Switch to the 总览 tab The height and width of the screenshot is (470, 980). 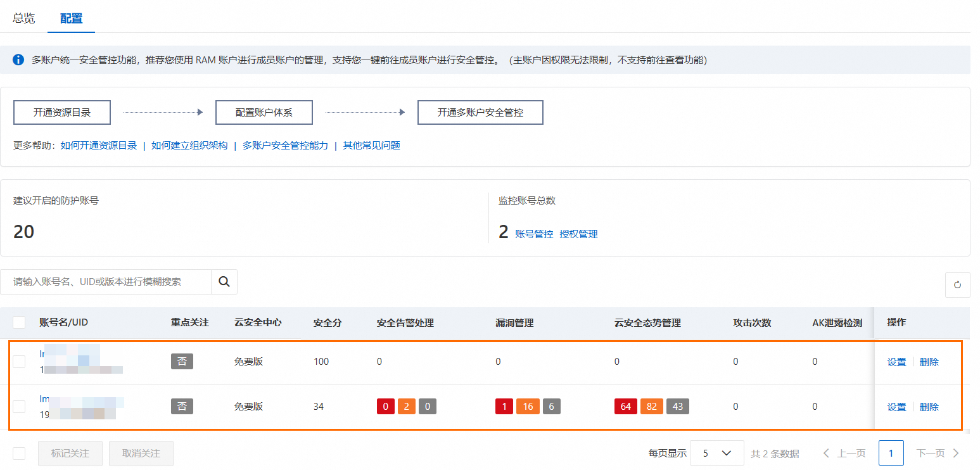point(24,18)
